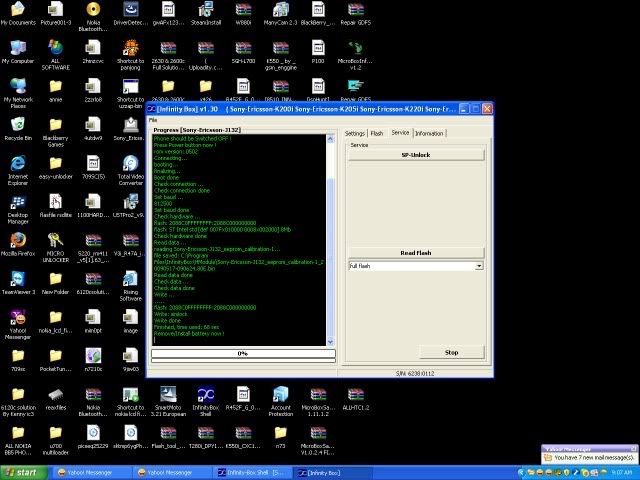Select the ManyCam 2.3 icon
The image size is (640, 480).
point(281,14)
